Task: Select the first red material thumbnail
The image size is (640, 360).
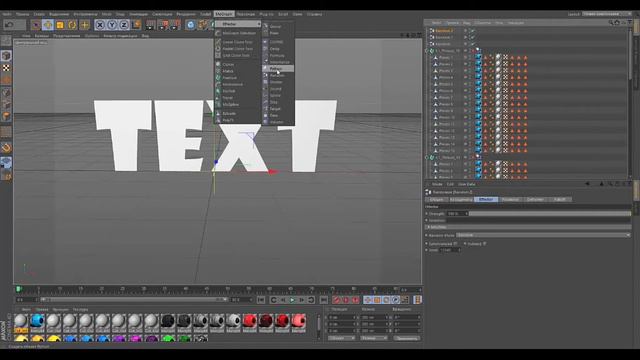Action: (x=249, y=321)
